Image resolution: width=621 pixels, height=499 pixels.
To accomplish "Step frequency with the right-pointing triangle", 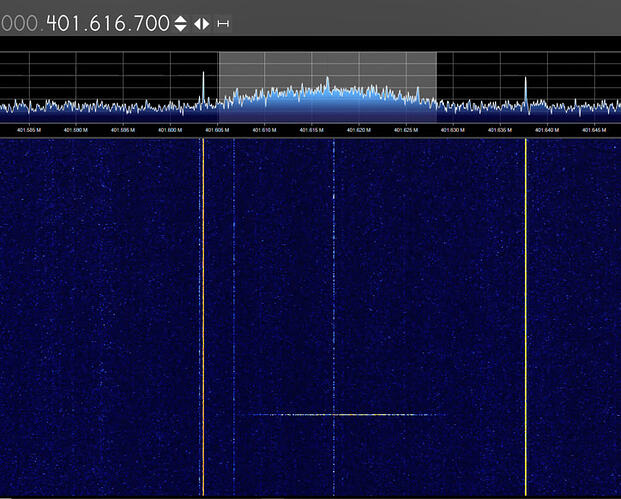I will coord(206,24).
